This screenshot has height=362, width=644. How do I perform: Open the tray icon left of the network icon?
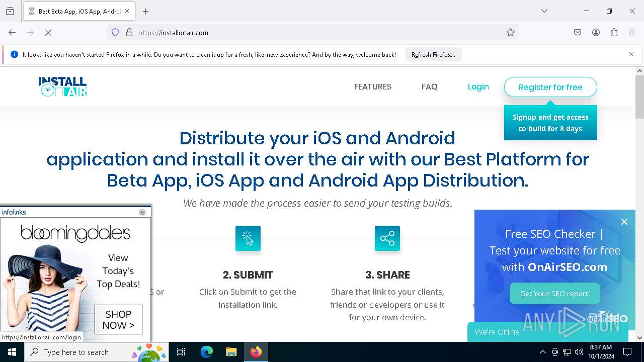[x=555, y=352]
